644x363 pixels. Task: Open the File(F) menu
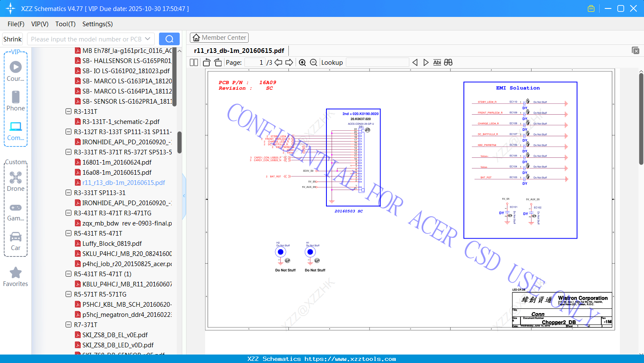click(16, 24)
